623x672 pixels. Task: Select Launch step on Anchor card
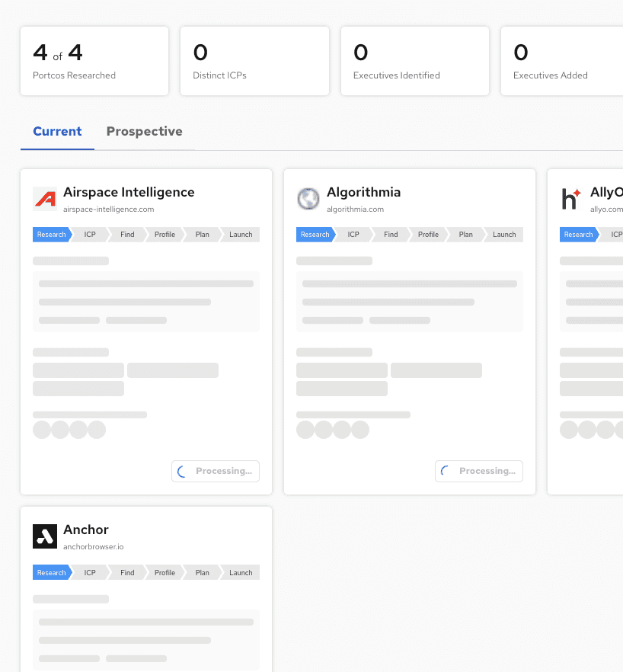[x=241, y=573]
